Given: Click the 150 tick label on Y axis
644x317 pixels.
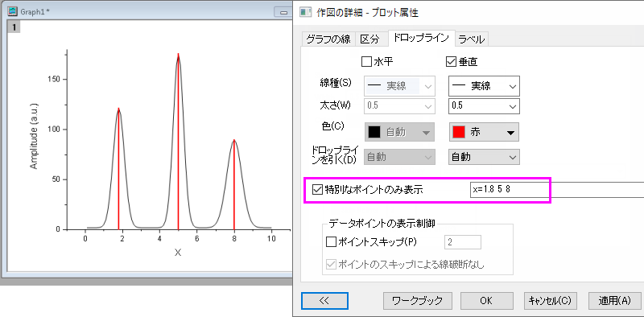Looking at the screenshot, I should pyautogui.click(x=54, y=79).
